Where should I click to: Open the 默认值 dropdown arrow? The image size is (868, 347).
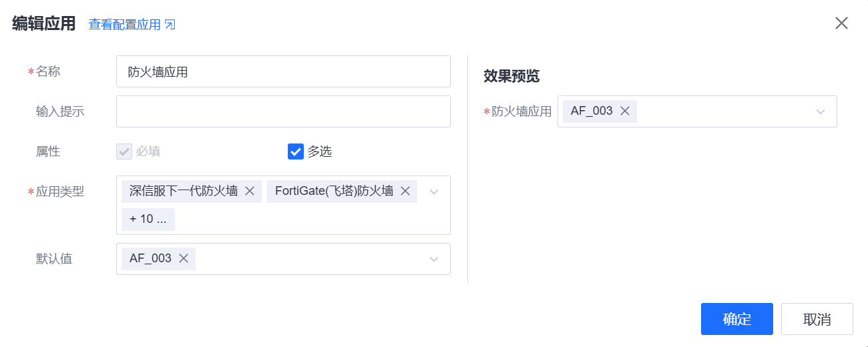click(434, 259)
